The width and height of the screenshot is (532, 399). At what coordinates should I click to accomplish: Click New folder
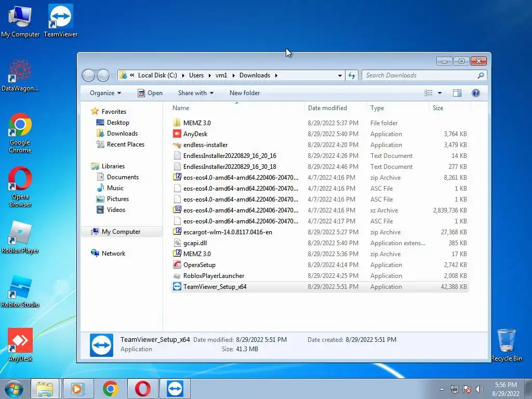[245, 93]
